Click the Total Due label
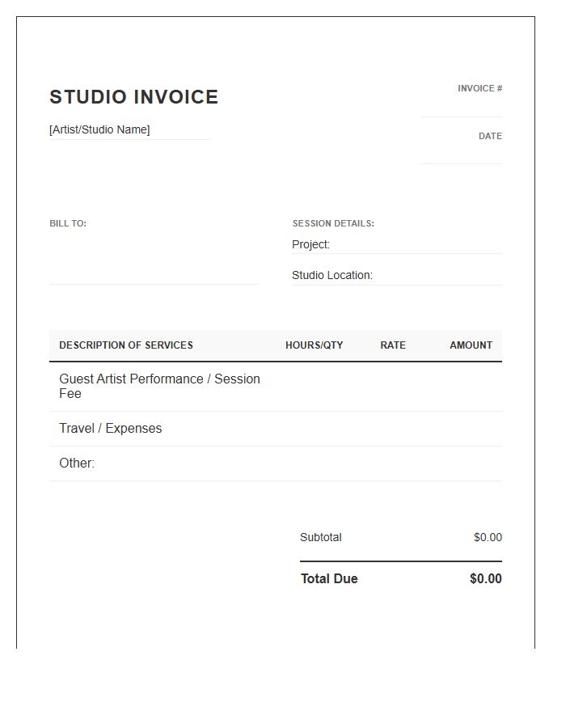Viewport: 566px width, 728px height. point(329,579)
